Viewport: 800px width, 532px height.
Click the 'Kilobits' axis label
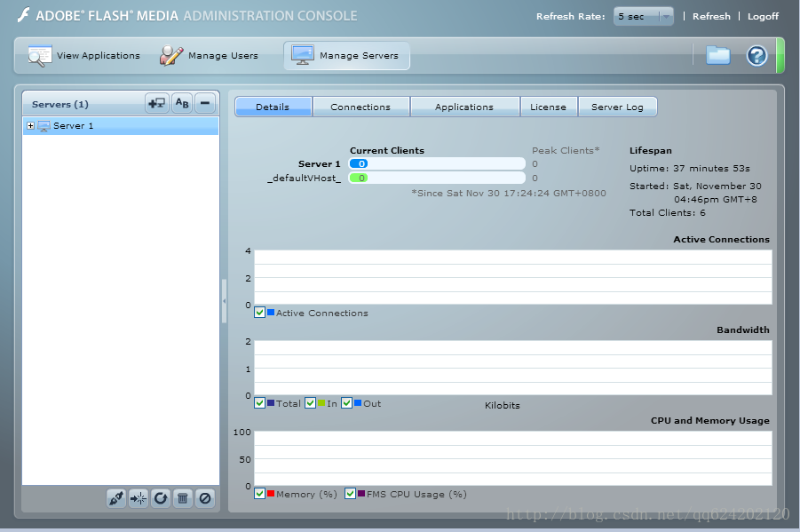(x=502, y=405)
